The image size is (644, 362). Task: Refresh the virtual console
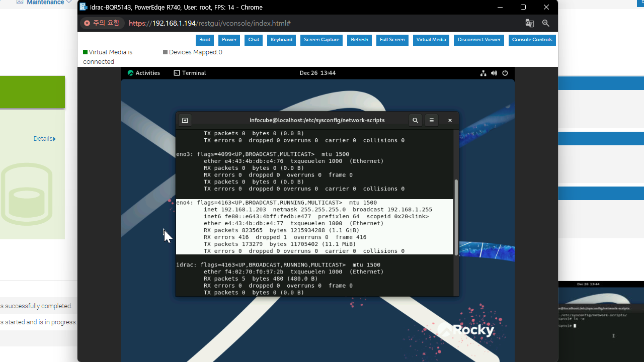coord(359,40)
